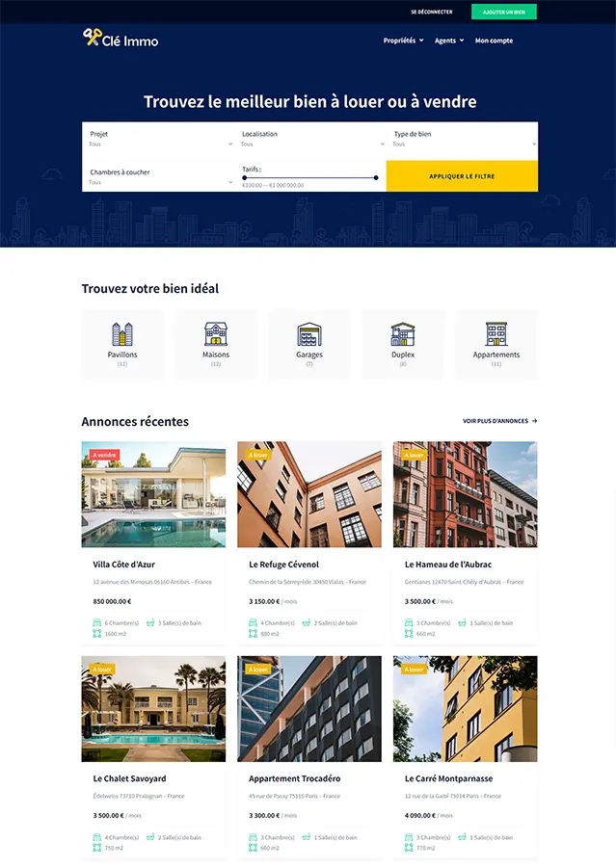
Task: Click bathroom icon on Villa Côte d'Azur
Action: coord(150,622)
